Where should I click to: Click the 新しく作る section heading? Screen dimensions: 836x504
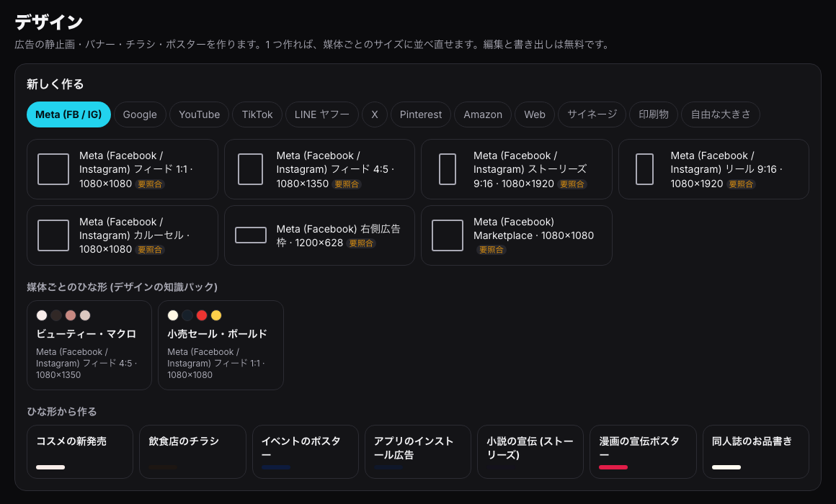point(55,84)
